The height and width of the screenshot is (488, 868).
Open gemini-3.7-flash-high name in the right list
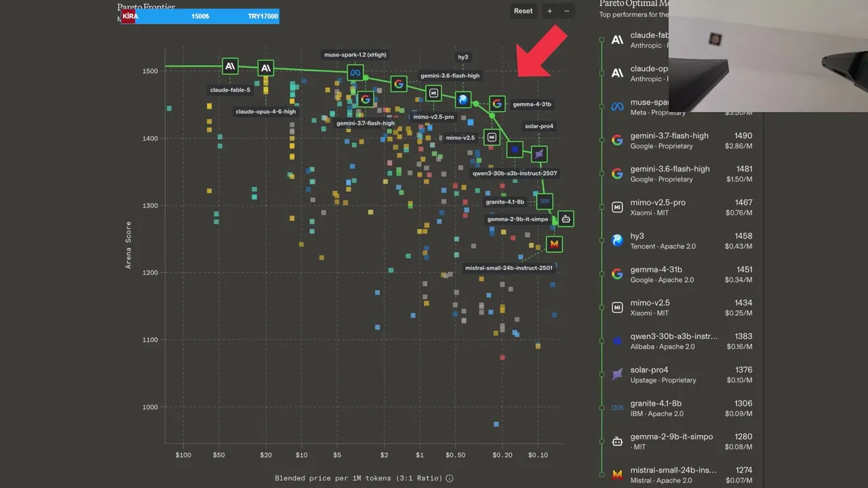pyautogui.click(x=669, y=136)
